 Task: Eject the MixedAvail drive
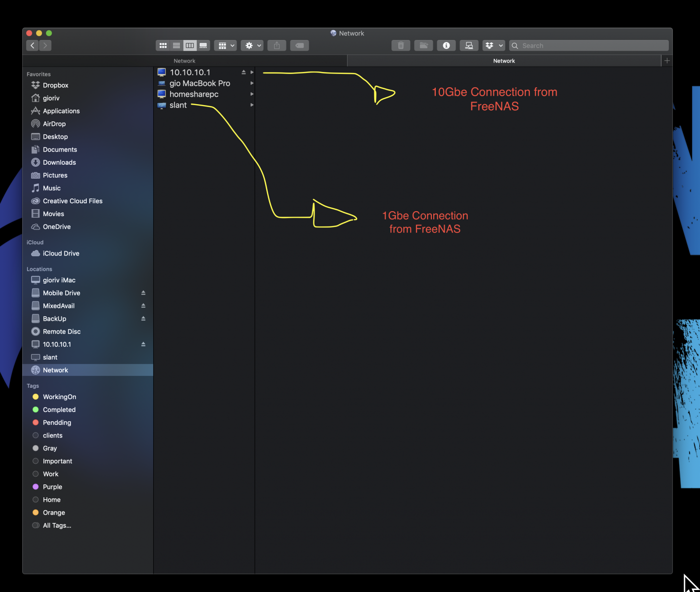tap(143, 306)
